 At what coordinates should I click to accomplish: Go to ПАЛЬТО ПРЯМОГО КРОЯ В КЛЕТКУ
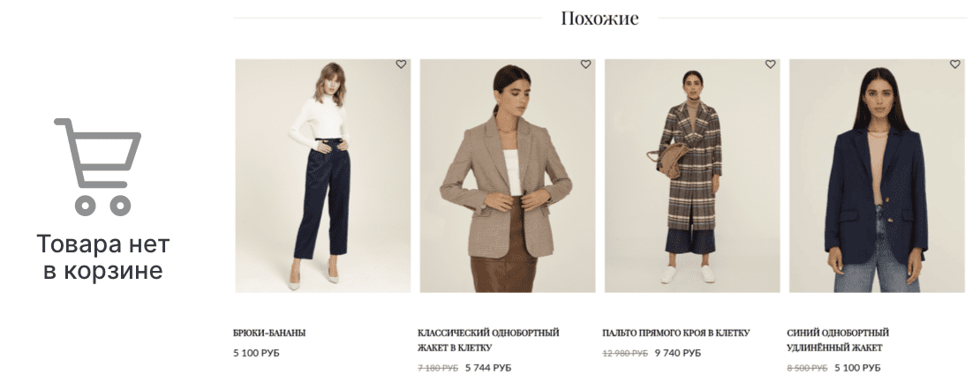[x=676, y=334]
